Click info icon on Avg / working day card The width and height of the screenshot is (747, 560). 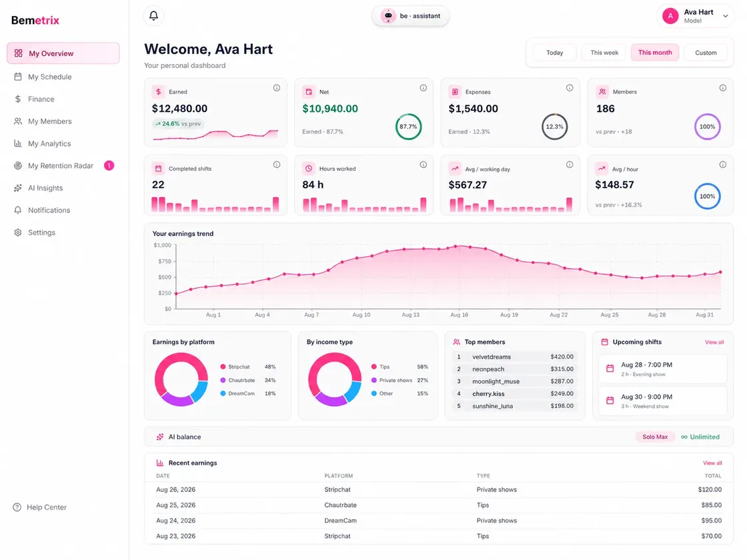(570, 164)
